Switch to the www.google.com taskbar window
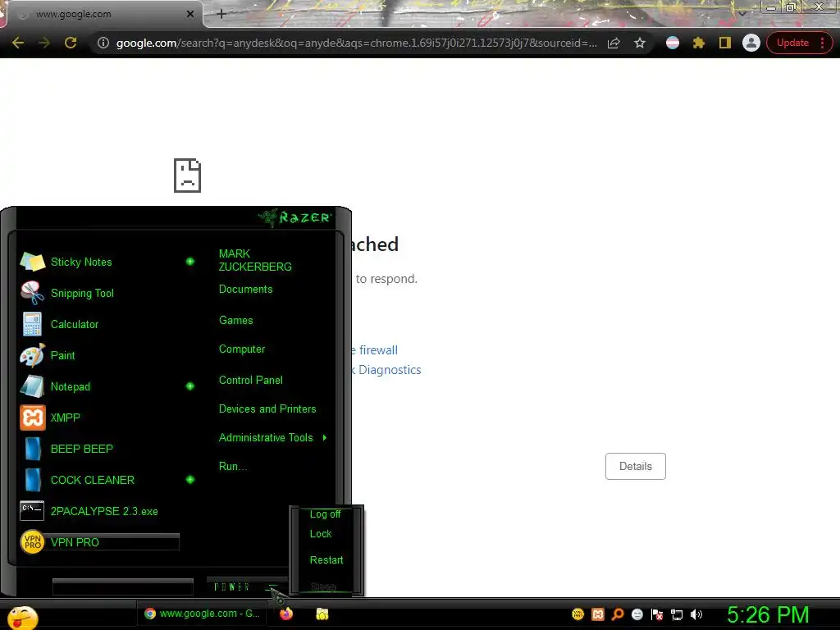This screenshot has width=840, height=630. tap(203, 614)
